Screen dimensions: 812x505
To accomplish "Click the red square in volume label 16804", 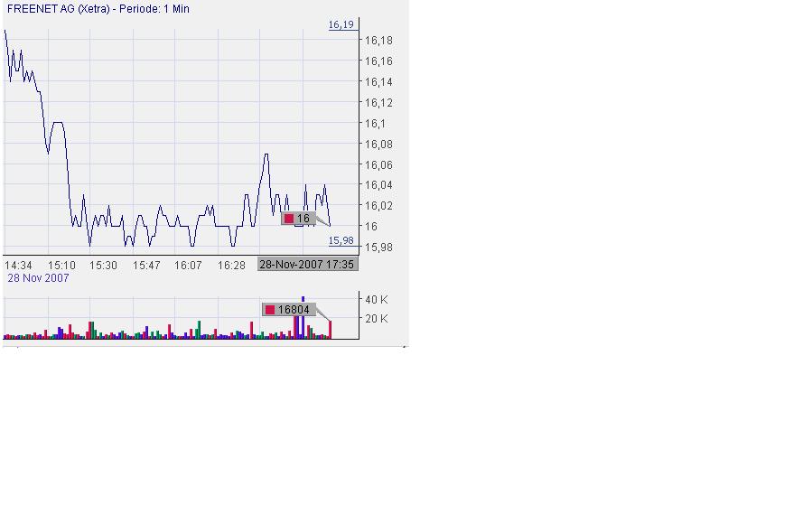I will tap(270, 310).
